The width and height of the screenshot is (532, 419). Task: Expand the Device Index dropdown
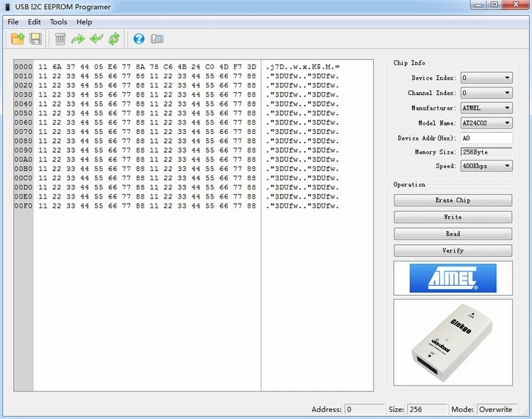click(x=486, y=78)
